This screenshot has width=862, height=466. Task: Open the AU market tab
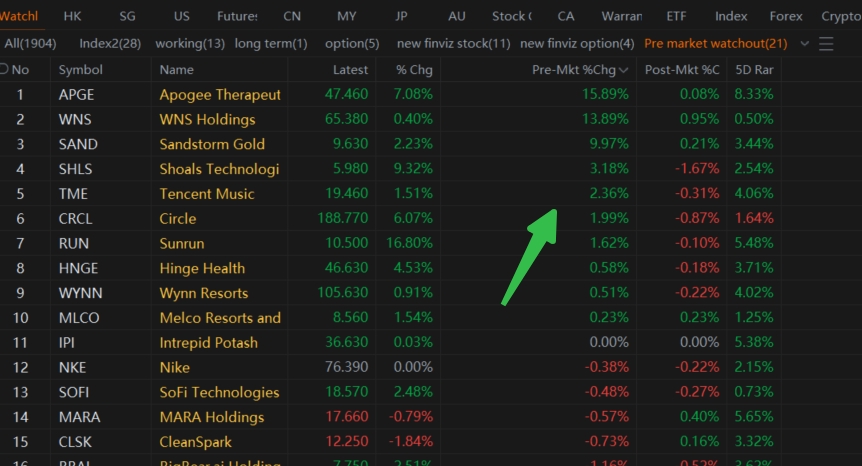coord(457,16)
